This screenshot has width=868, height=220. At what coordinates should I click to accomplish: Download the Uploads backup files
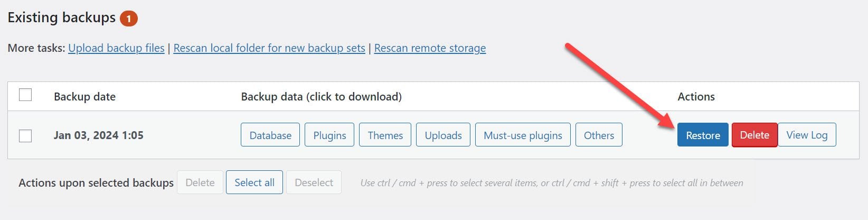point(443,135)
